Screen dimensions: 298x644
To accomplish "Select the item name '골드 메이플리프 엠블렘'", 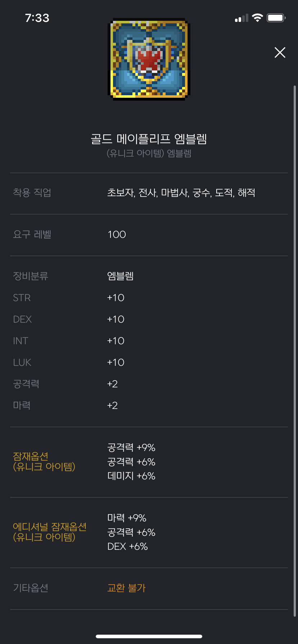I will tap(149, 139).
